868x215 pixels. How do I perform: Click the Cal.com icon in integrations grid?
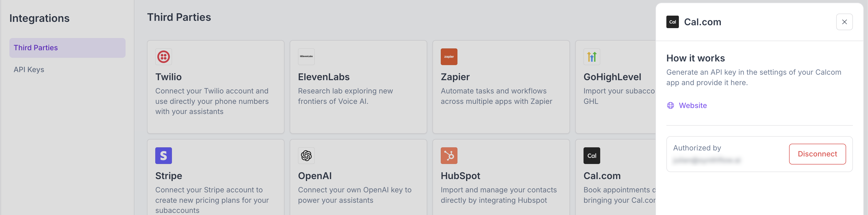[x=591, y=155]
